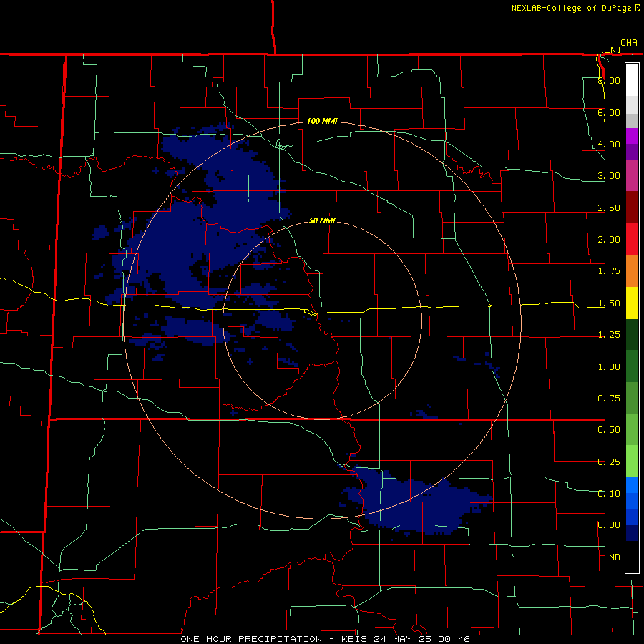
Task: Select the dark red legend swatch
Action: [x=632, y=208]
